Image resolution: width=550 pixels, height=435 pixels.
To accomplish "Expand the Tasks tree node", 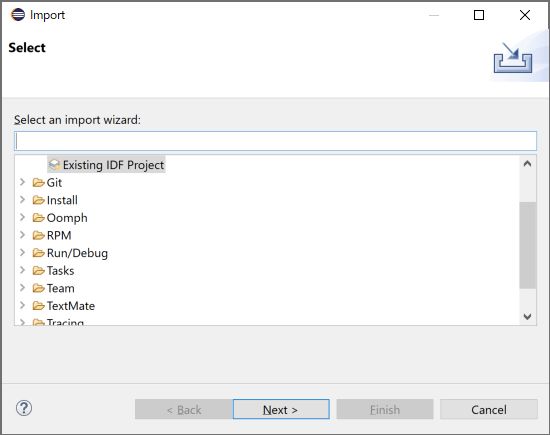I will tap(22, 270).
